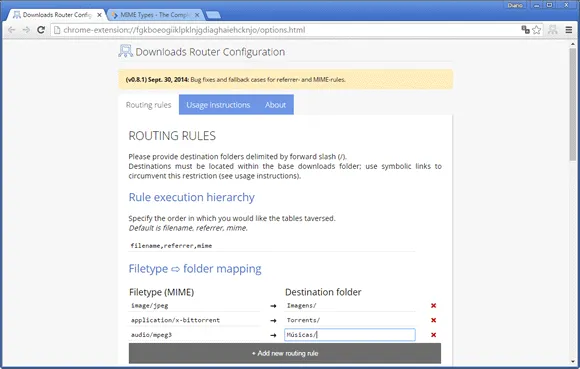Delete the audio/mpeg3 rule red X
The image size is (580, 369).
pyautogui.click(x=434, y=335)
